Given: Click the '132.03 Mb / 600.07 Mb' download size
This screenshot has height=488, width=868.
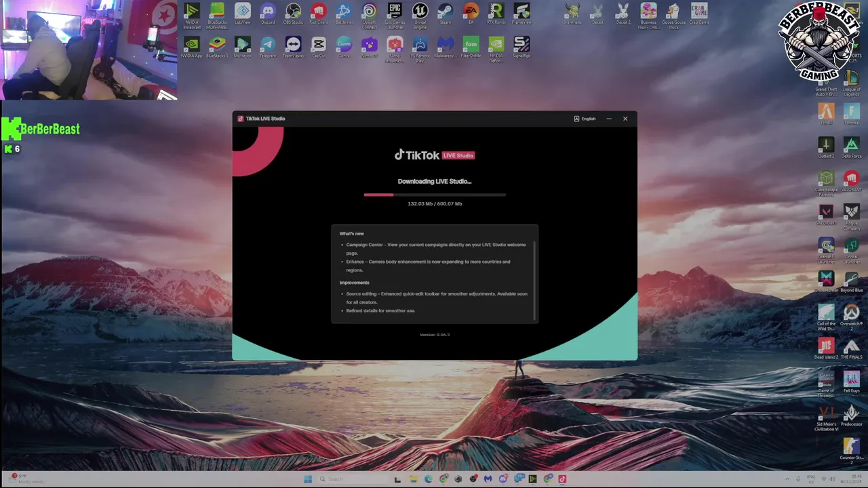Looking at the screenshot, I should [435, 203].
